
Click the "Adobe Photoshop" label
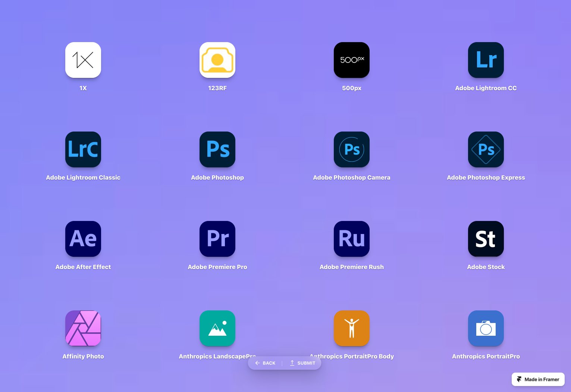(217, 178)
